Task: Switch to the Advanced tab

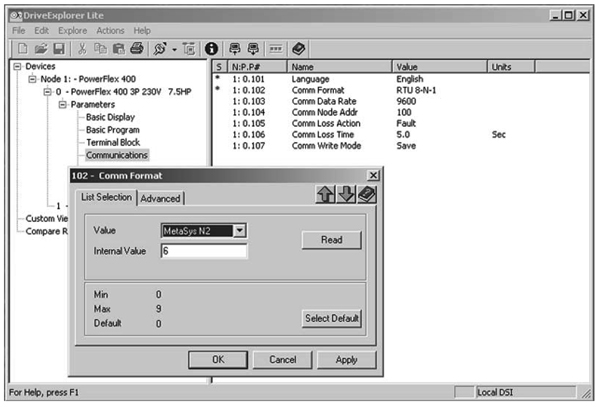Action: [x=160, y=198]
